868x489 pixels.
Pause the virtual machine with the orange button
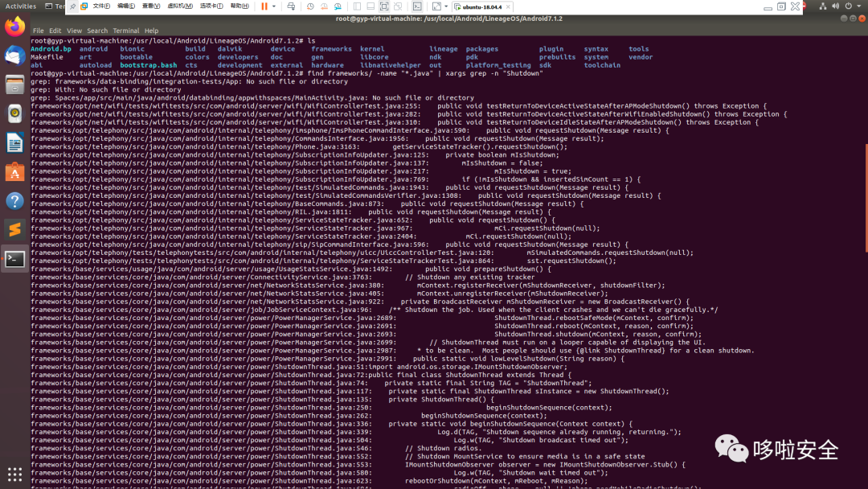(264, 6)
